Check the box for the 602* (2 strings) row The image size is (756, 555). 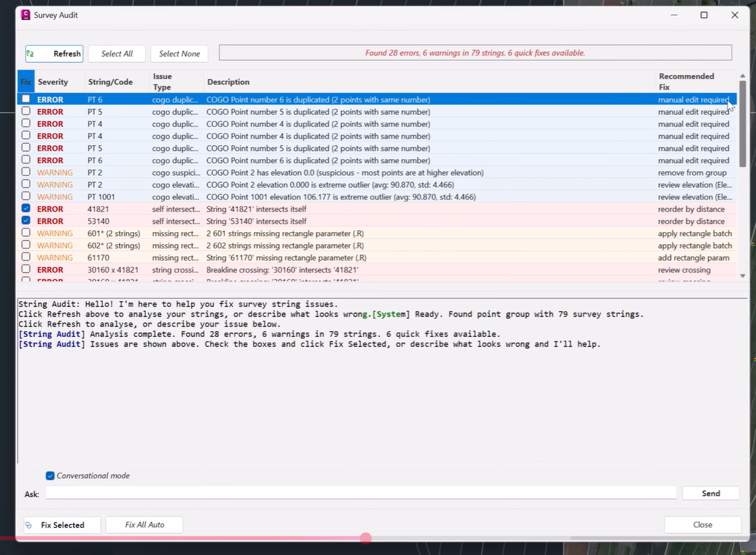coord(26,245)
